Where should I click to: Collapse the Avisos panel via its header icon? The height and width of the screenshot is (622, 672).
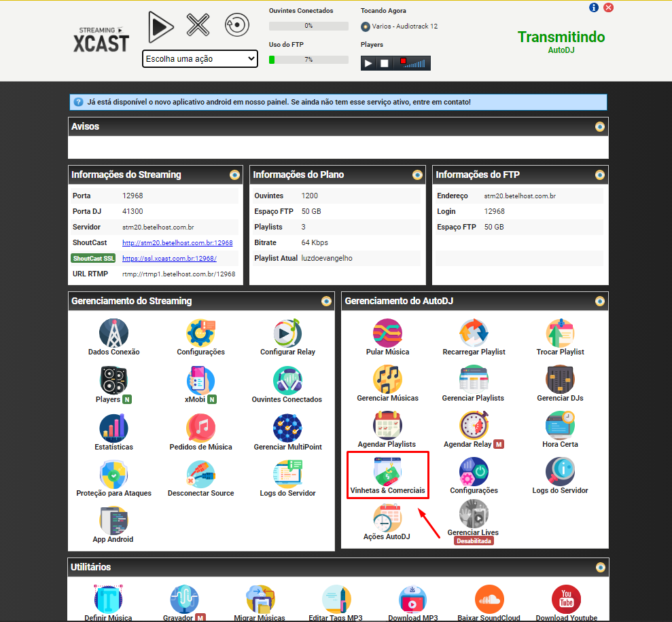[x=600, y=127]
